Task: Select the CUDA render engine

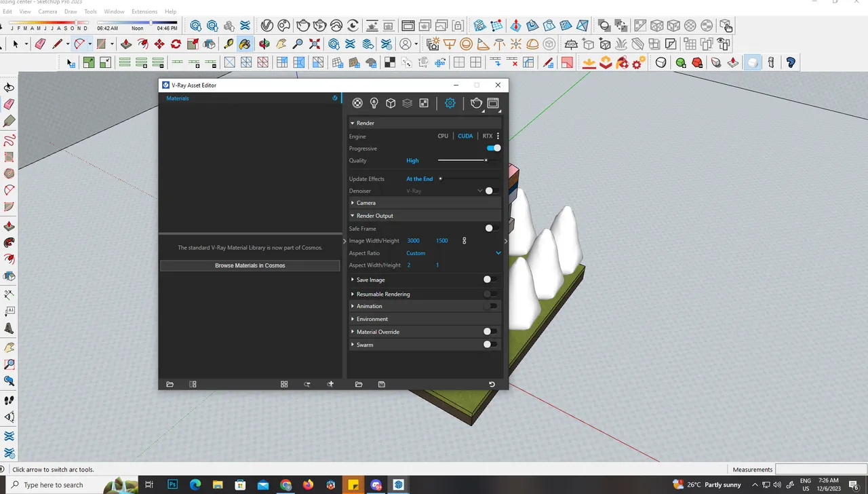Action: [465, 136]
